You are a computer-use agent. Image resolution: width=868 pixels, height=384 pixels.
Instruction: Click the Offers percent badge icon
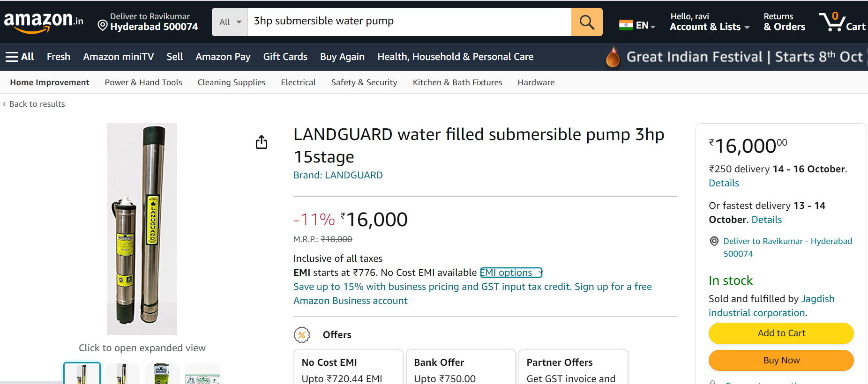pyautogui.click(x=302, y=335)
